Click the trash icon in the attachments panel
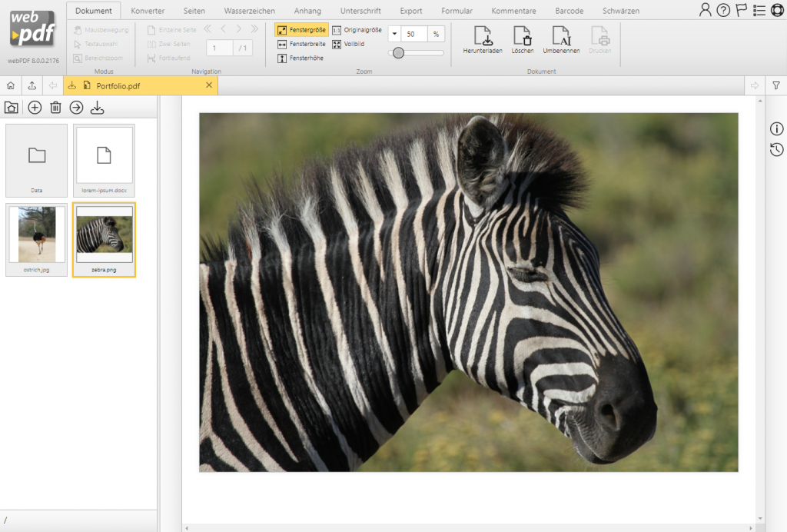Viewport: 787px width, 532px height. [x=55, y=108]
